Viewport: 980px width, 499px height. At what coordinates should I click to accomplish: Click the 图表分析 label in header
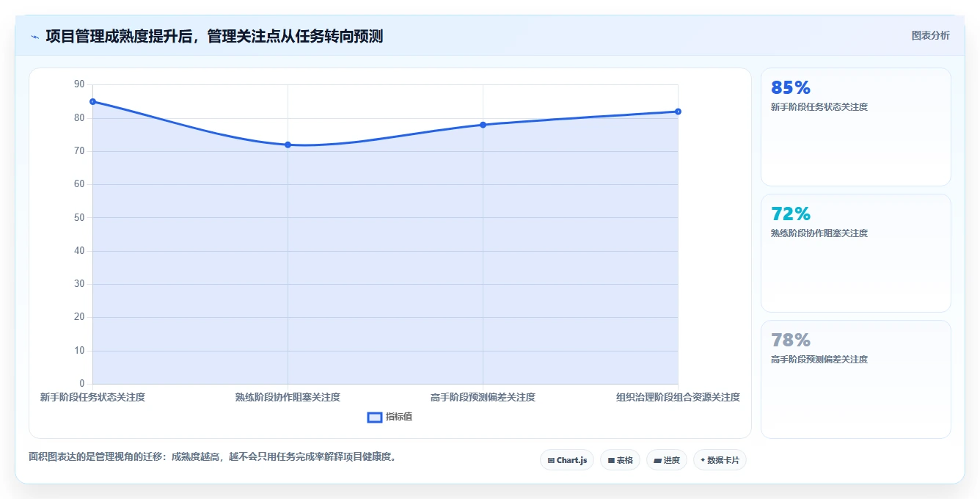930,35
